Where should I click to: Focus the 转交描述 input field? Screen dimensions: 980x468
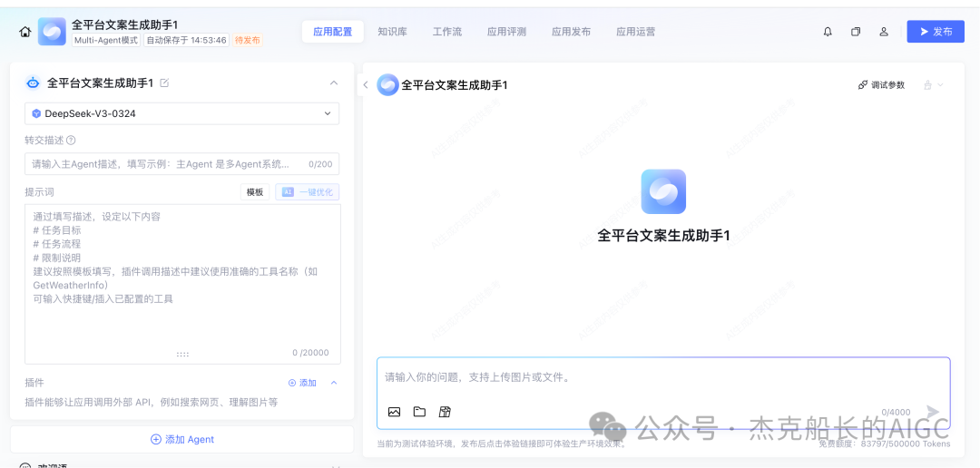tap(181, 163)
